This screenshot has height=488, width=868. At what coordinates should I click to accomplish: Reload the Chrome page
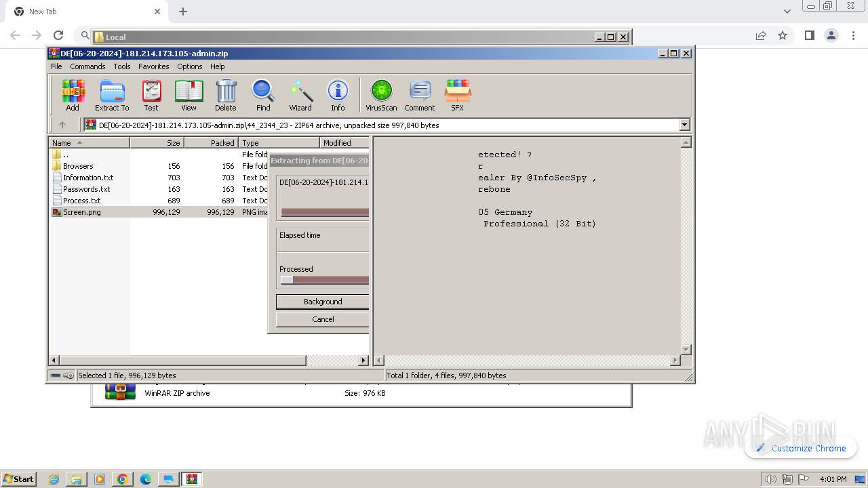tap(58, 35)
